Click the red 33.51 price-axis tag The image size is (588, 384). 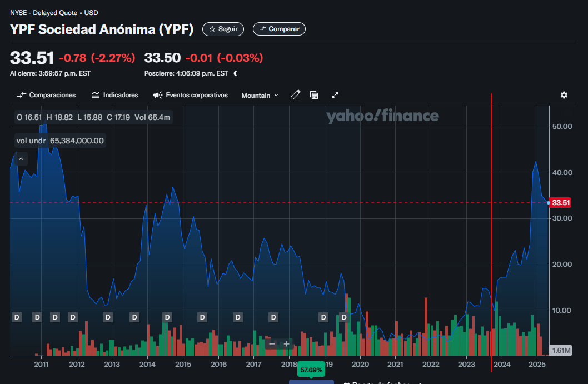[x=560, y=203]
